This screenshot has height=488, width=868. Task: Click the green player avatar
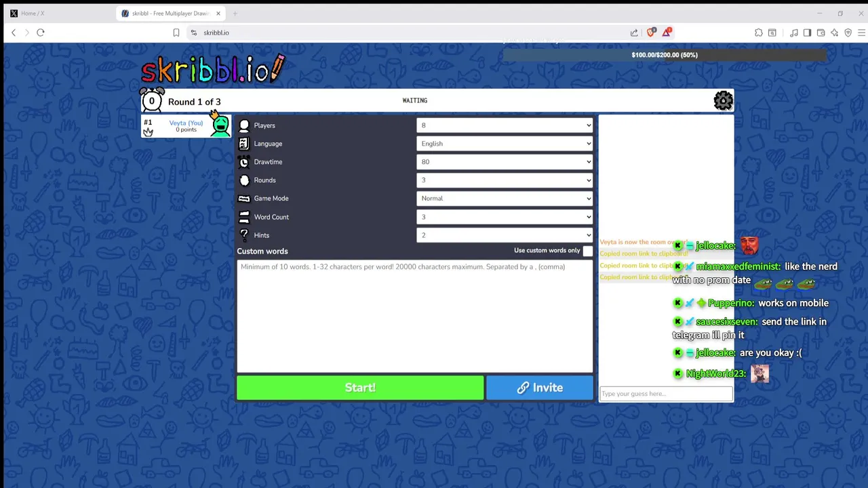point(220,125)
